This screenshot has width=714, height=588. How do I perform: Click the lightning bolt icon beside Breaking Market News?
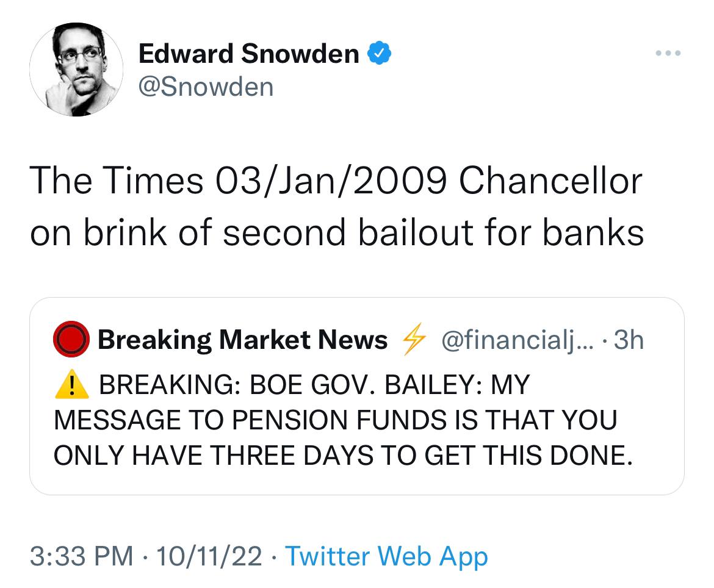coord(414,339)
